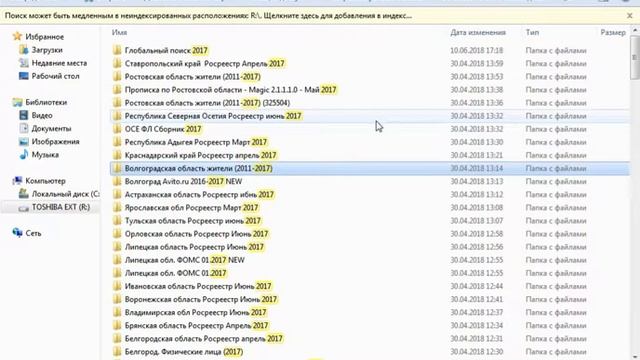The width and height of the screenshot is (640, 360).
Task: Select the name Ростовская область жители (2011-2017) dated 13:53
Action: 193,76
